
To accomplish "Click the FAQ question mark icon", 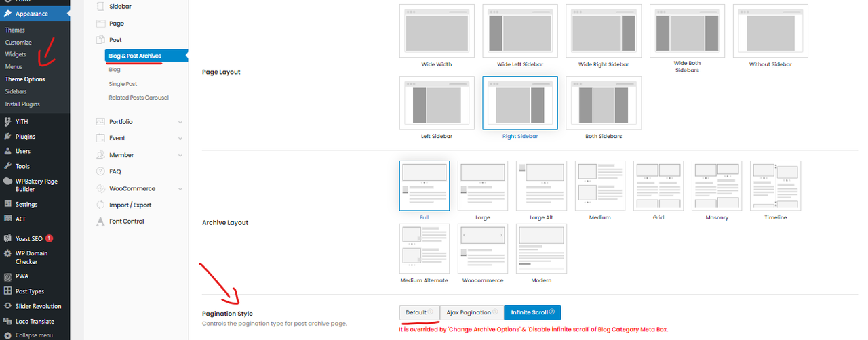I will [x=100, y=171].
